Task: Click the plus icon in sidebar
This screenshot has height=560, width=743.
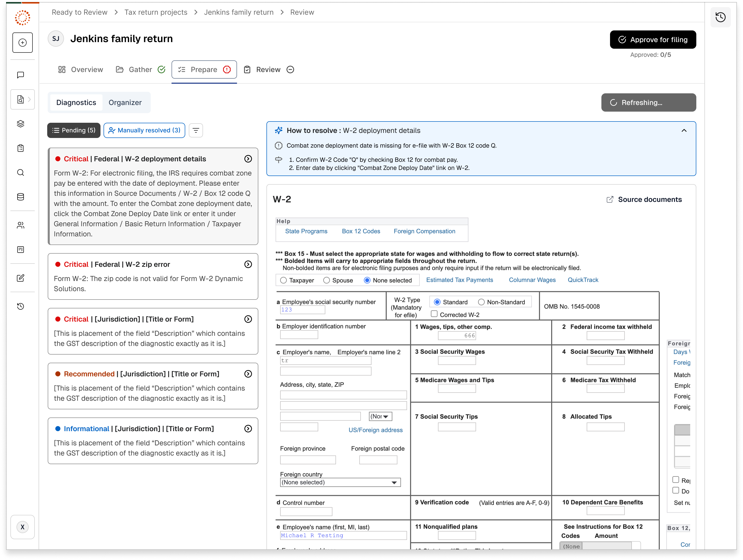Action: [x=23, y=43]
